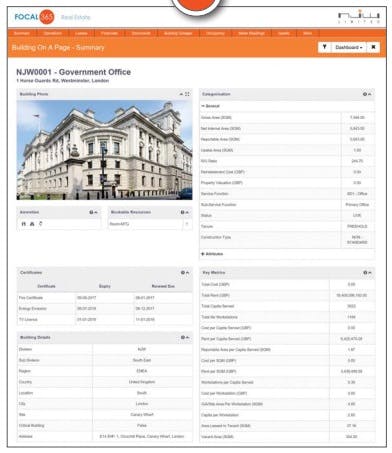Expand the Attributes section
Image resolution: width=392 pixels, height=453 pixels.
pos(212,254)
